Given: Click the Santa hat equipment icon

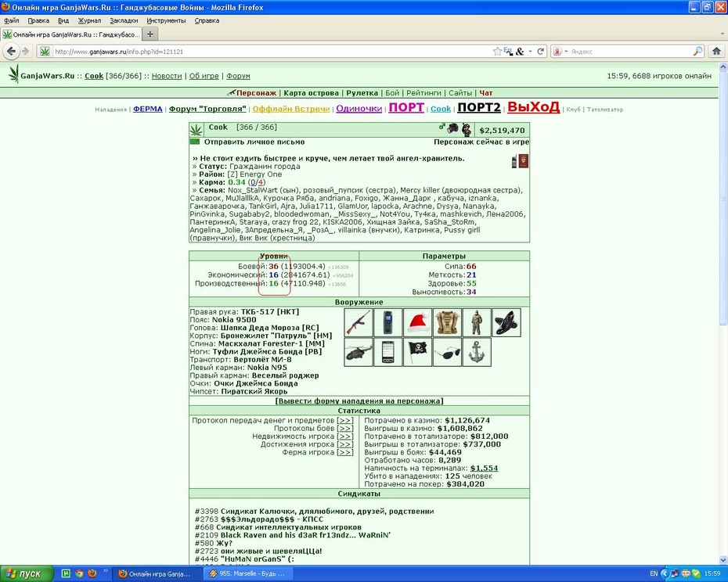Looking at the screenshot, I should [417, 322].
